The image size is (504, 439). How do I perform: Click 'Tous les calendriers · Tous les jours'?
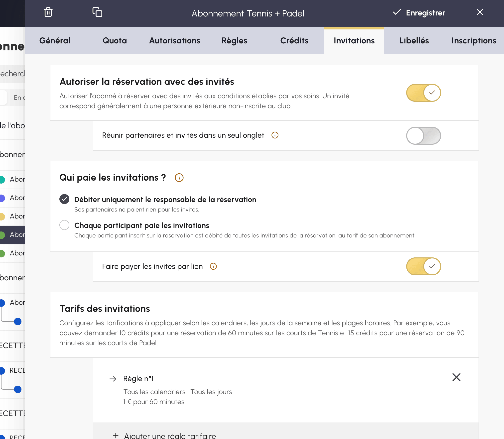[x=178, y=392]
